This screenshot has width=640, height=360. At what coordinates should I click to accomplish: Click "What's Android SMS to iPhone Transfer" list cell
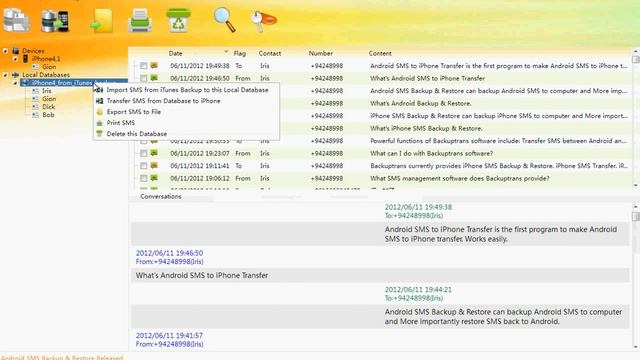pos(427,78)
